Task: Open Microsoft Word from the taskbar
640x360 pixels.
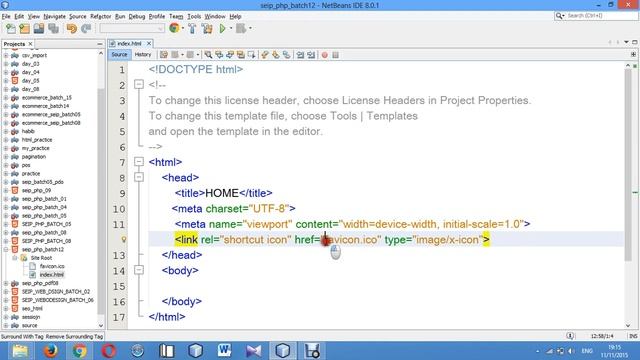Action: tap(224, 351)
